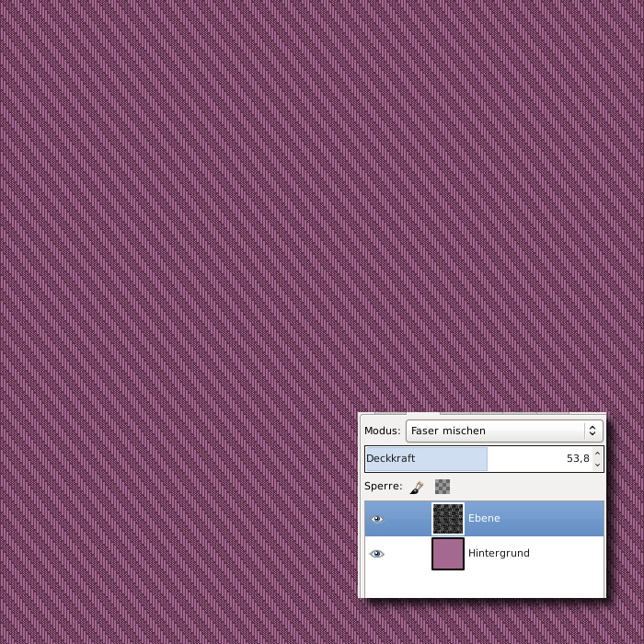Hide the Ebene layer via eye icon
The width and height of the screenshot is (644, 644).
pos(377,519)
